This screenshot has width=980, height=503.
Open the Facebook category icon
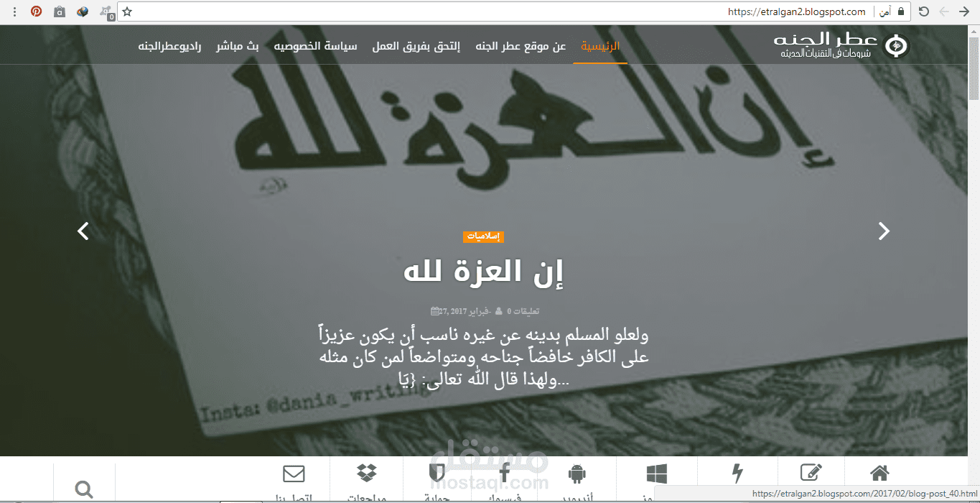coord(505,474)
